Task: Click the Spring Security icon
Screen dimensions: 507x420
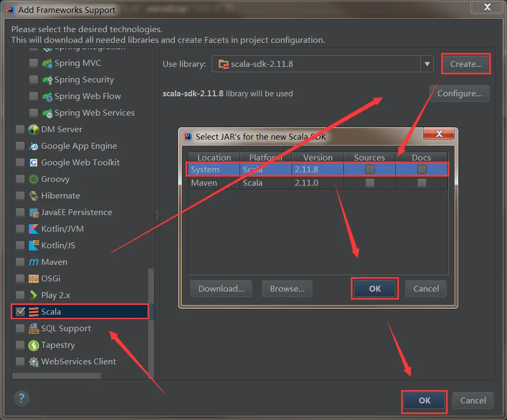Action: (47, 80)
